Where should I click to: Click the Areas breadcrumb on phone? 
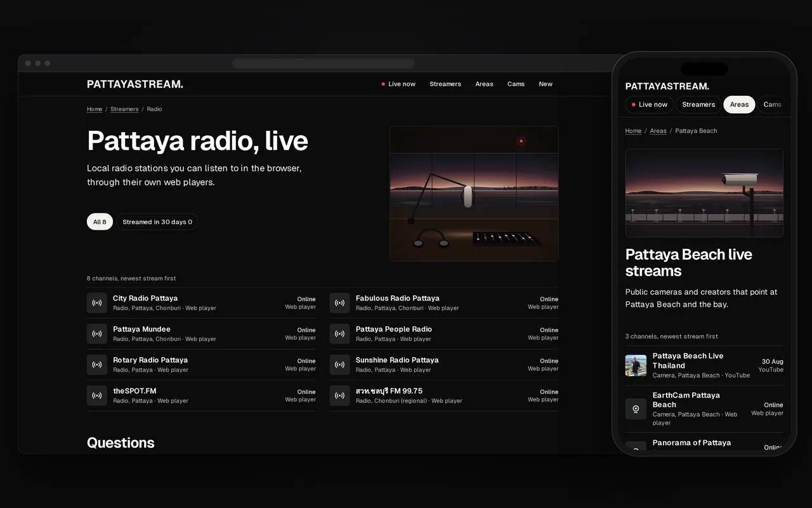pos(658,131)
